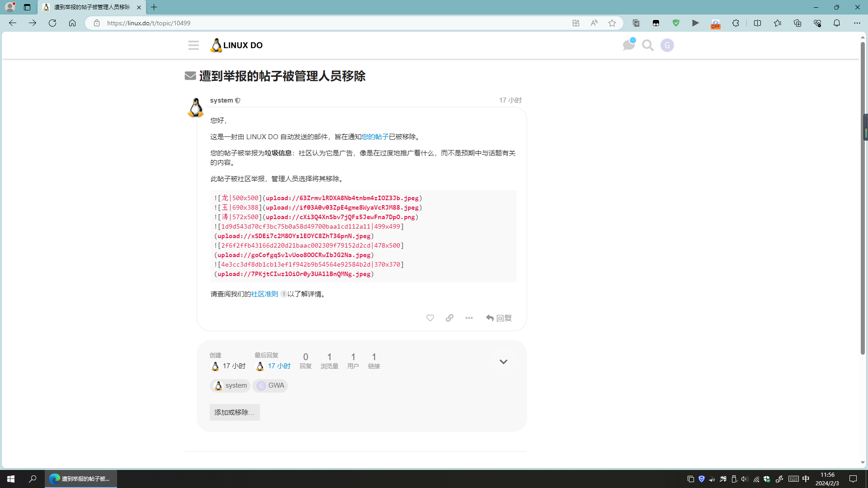
Task: Click the topic title heading
Action: pos(282,76)
